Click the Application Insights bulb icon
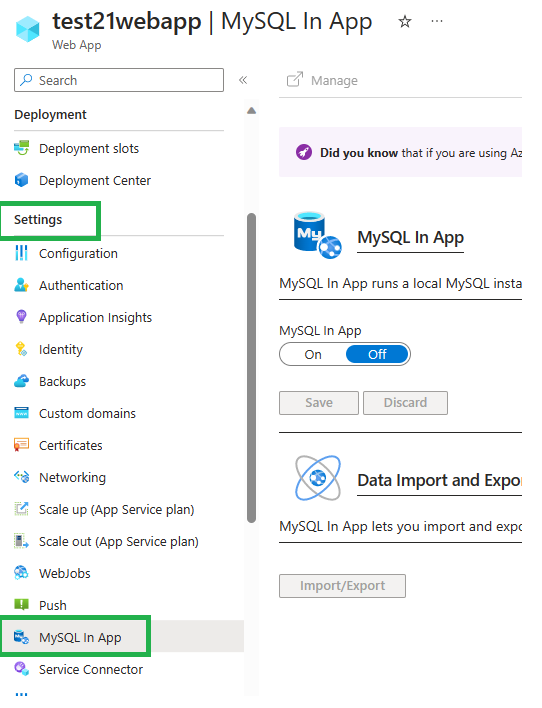 tap(21, 317)
